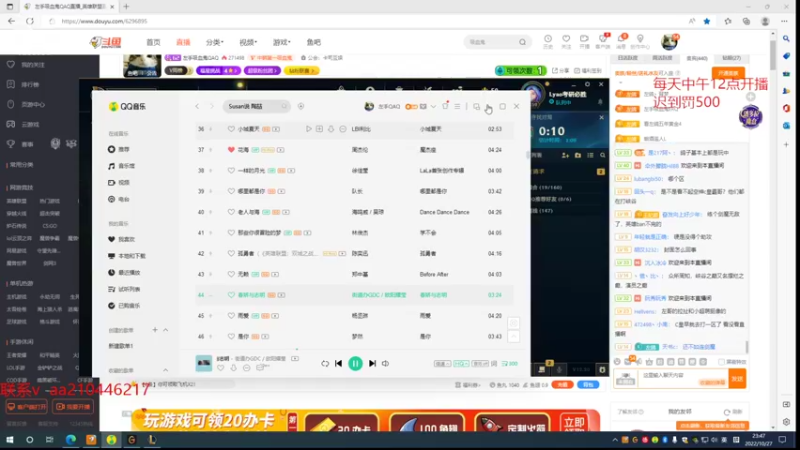Open 最近播放 recent plays in sidebar
800x450 pixels.
[x=124, y=272]
